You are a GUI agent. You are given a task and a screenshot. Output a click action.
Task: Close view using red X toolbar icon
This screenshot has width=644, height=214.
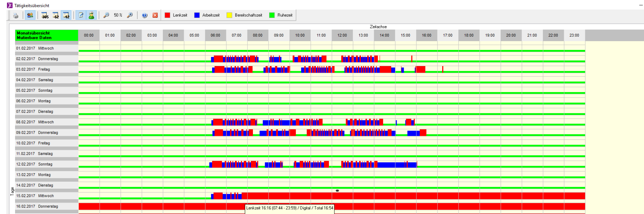point(155,15)
